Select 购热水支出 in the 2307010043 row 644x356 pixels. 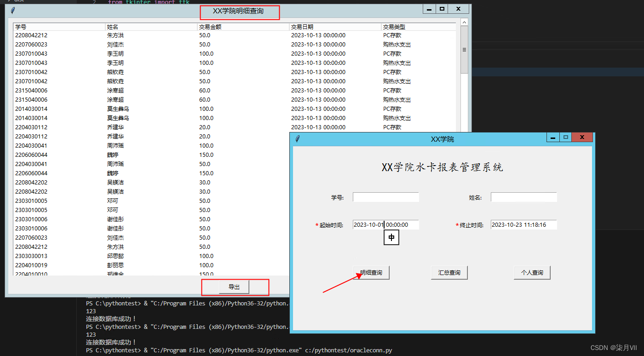coord(397,63)
